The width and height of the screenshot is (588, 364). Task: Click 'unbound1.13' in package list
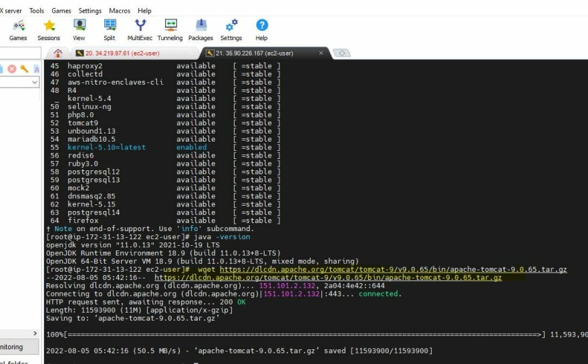pyautogui.click(x=92, y=131)
